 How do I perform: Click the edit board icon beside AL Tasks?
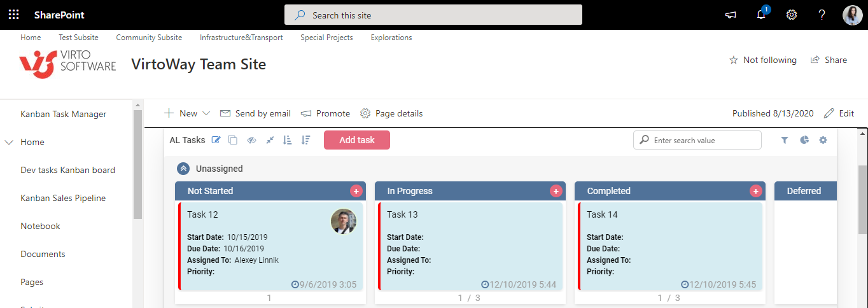(216, 140)
